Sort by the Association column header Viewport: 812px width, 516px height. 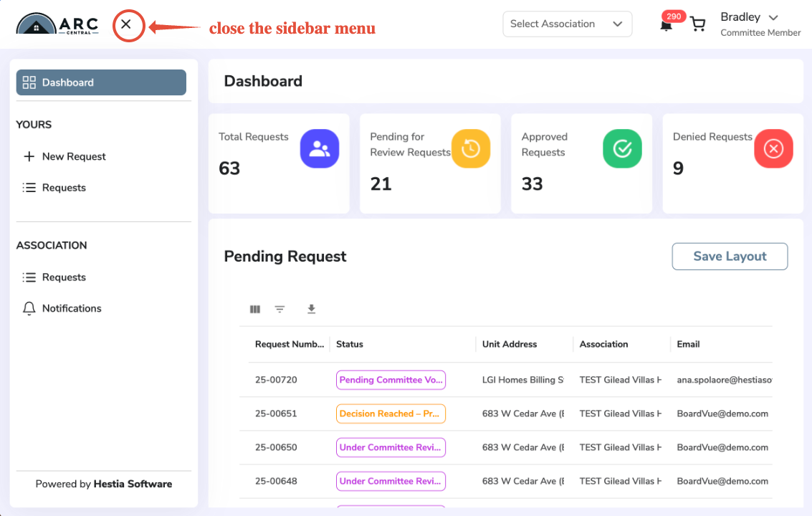tap(603, 344)
